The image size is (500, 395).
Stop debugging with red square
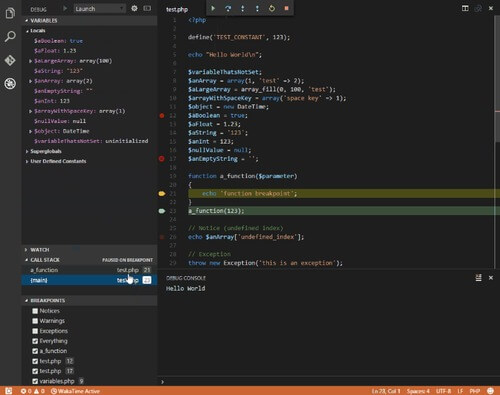coord(286,8)
